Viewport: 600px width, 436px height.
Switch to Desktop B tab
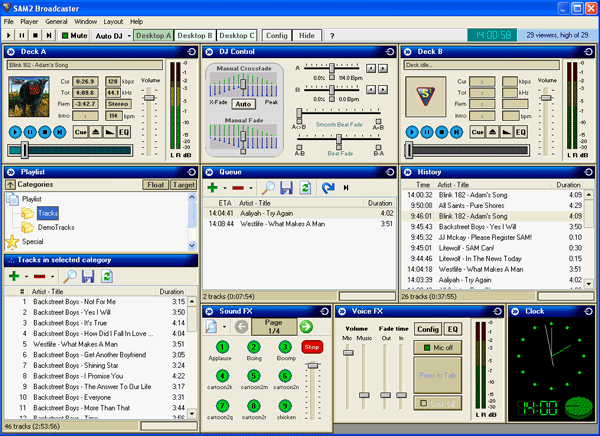[x=195, y=36]
